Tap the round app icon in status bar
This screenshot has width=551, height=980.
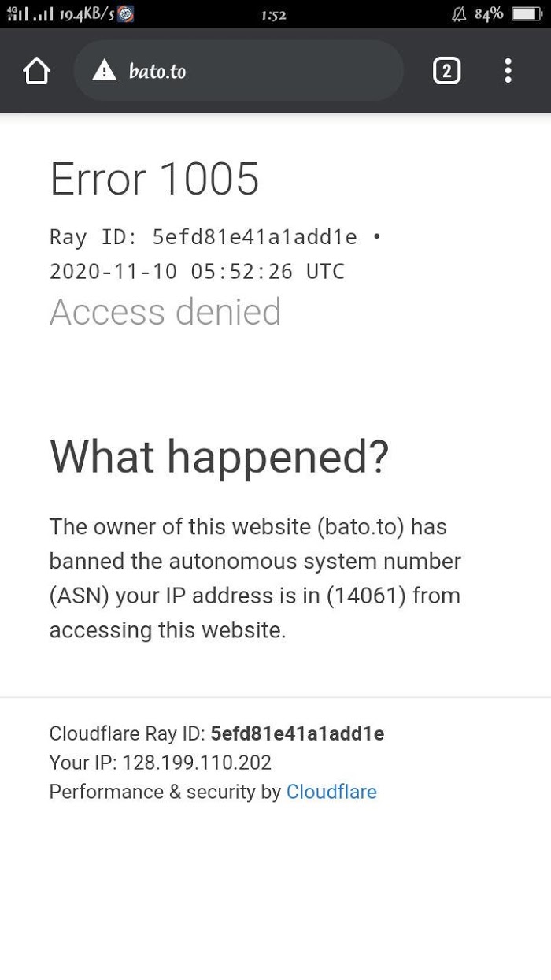pos(124,13)
